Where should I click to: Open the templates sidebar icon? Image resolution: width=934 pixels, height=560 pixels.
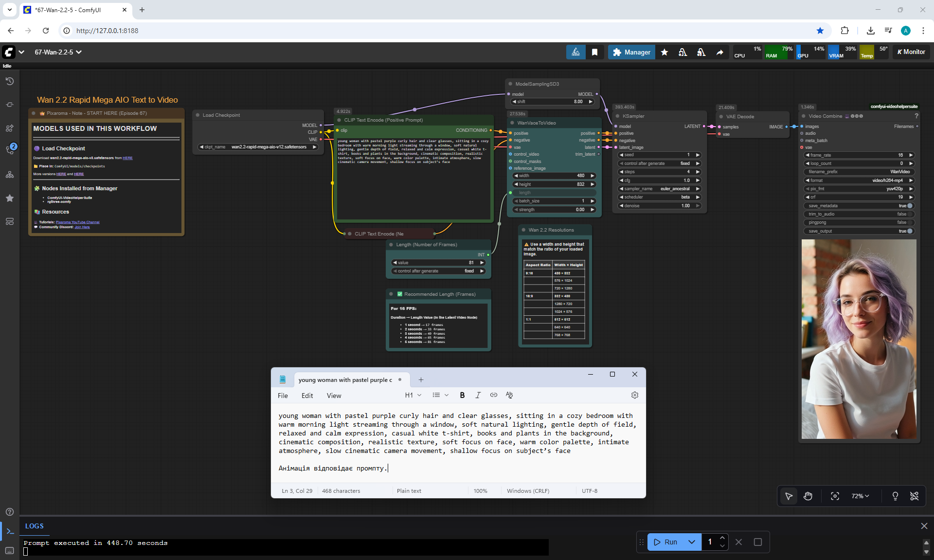pos(10,221)
